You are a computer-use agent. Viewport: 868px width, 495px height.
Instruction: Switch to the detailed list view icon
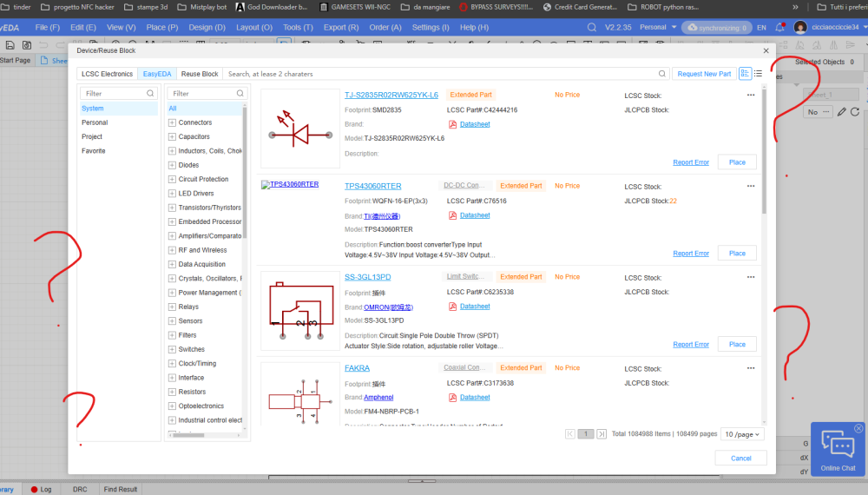point(745,74)
